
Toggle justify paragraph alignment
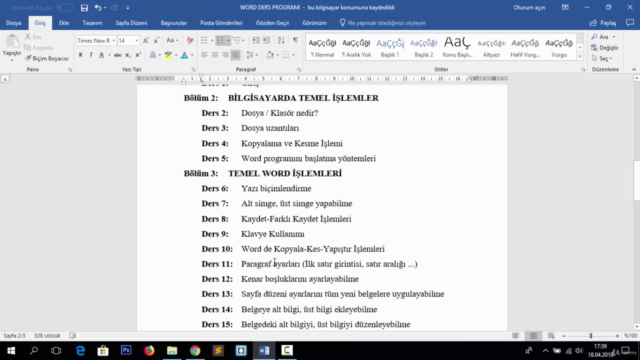[236, 55]
